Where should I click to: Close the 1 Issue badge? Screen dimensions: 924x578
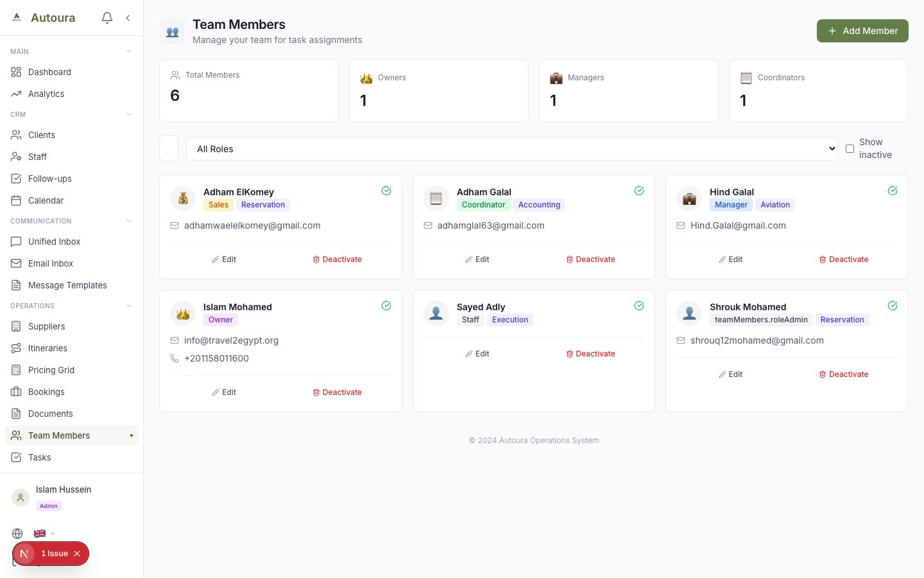pos(77,554)
